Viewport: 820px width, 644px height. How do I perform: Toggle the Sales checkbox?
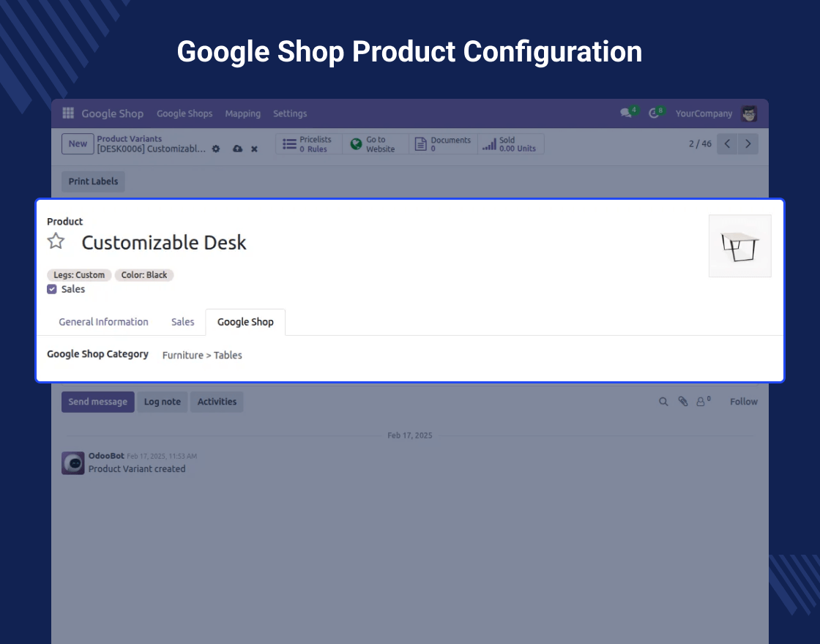pos(52,289)
